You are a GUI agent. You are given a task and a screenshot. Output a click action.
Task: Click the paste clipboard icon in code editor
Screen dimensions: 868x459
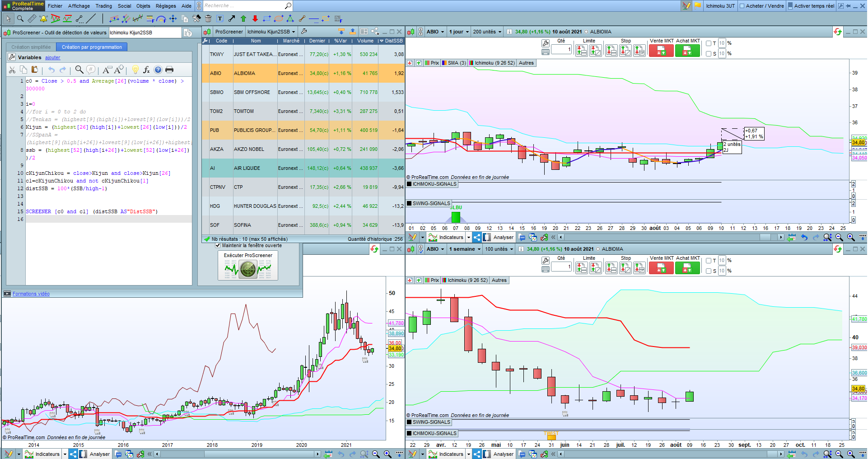pos(34,70)
